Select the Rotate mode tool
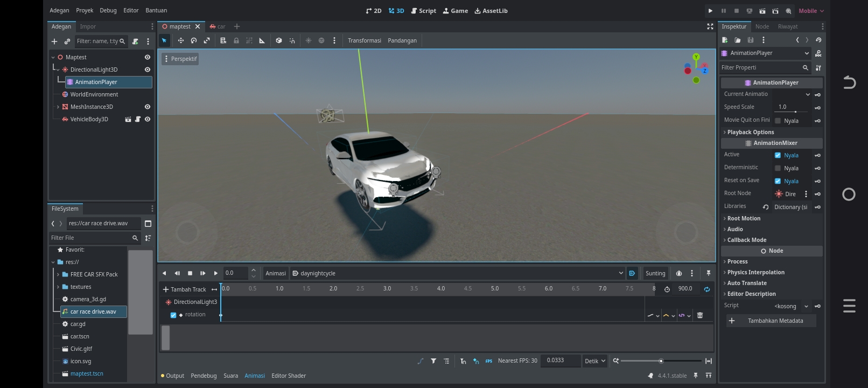The width and height of the screenshot is (868, 388). point(194,40)
